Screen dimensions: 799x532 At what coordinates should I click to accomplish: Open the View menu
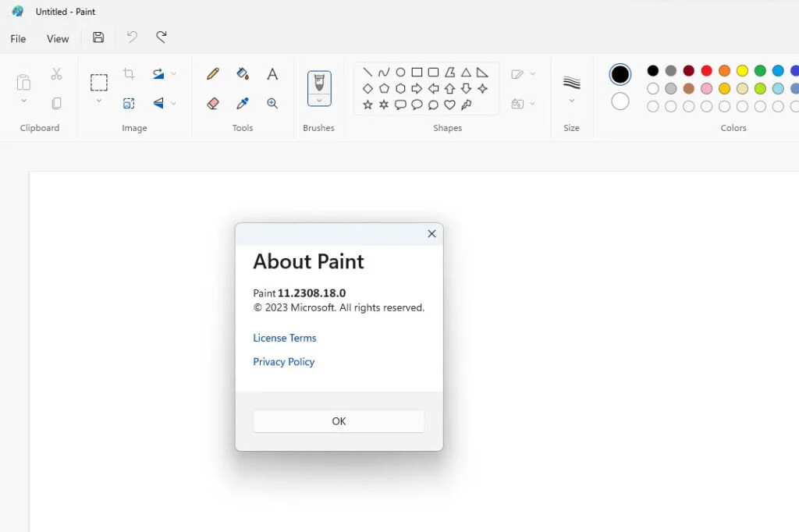(x=58, y=39)
